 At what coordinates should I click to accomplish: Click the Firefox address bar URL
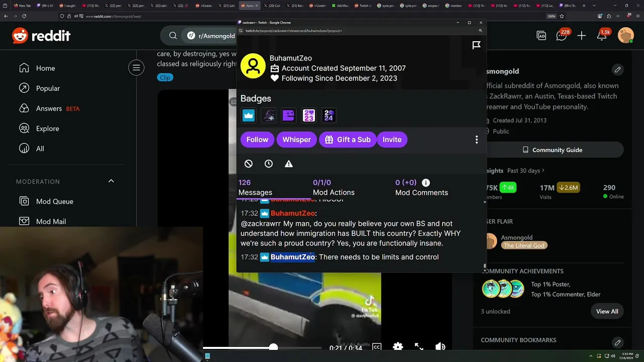coord(113,16)
